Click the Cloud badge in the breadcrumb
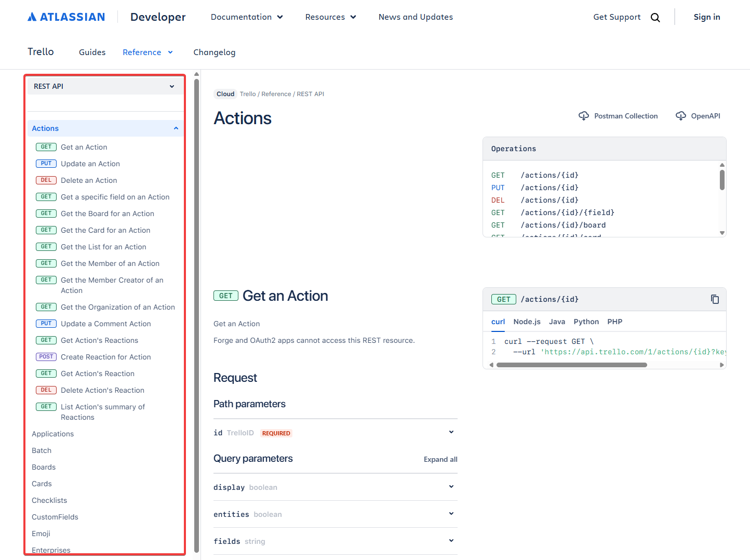The image size is (750, 560). click(x=225, y=94)
